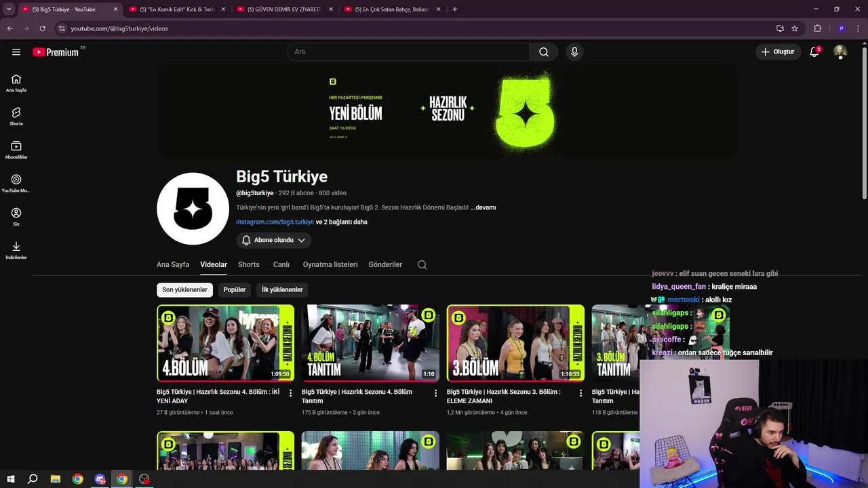The width and height of the screenshot is (868, 488).
Task: Show ve 2 bağlantı daha links
Action: [342, 222]
